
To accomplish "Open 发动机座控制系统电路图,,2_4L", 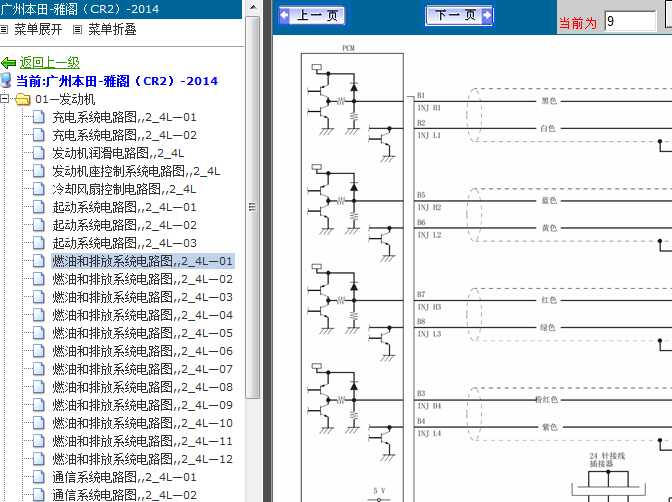I will pos(136,171).
